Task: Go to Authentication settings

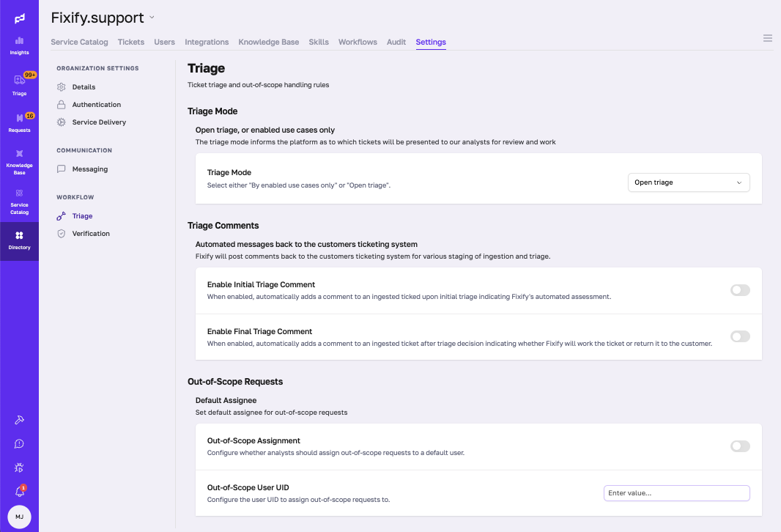Action: tap(96, 104)
